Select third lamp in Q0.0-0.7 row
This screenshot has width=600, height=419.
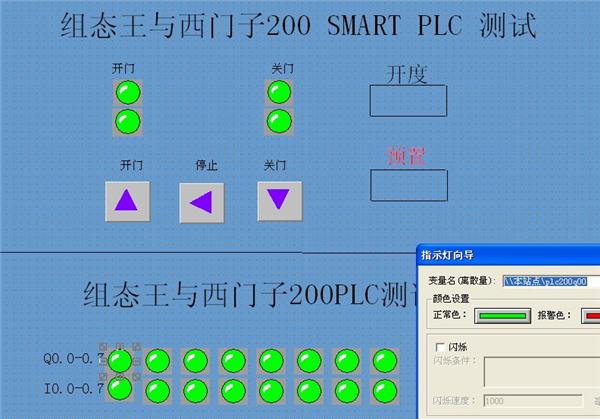196,361
